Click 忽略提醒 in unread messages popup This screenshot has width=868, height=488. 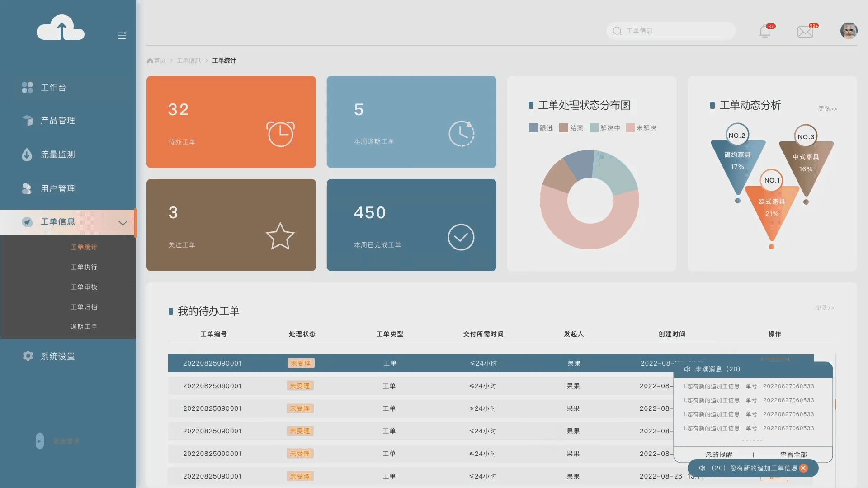point(719,455)
